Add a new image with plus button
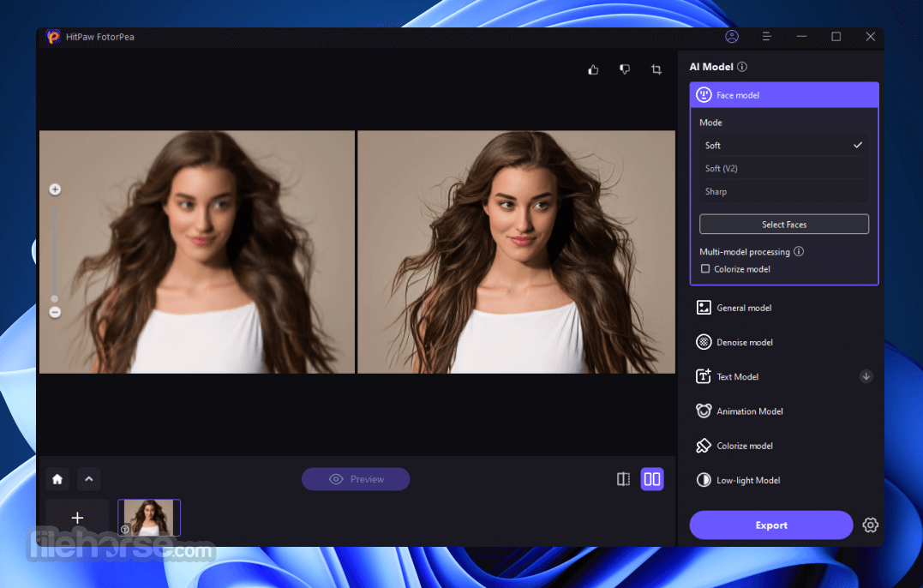This screenshot has height=588, width=923. pyautogui.click(x=77, y=518)
